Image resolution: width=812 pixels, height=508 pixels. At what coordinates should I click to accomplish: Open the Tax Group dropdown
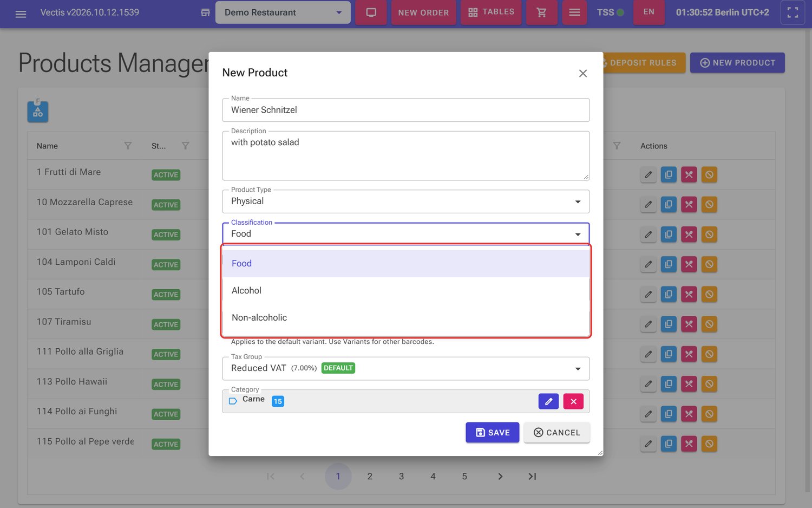pyautogui.click(x=405, y=368)
